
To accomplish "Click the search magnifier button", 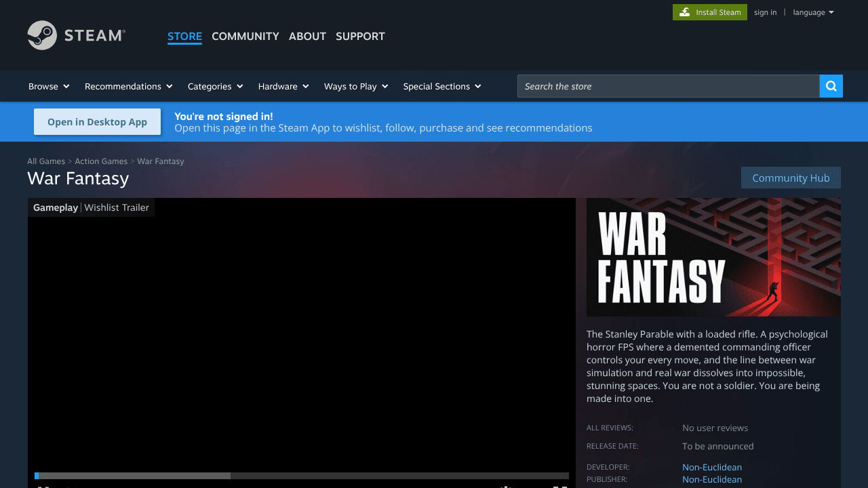I will click(x=831, y=86).
